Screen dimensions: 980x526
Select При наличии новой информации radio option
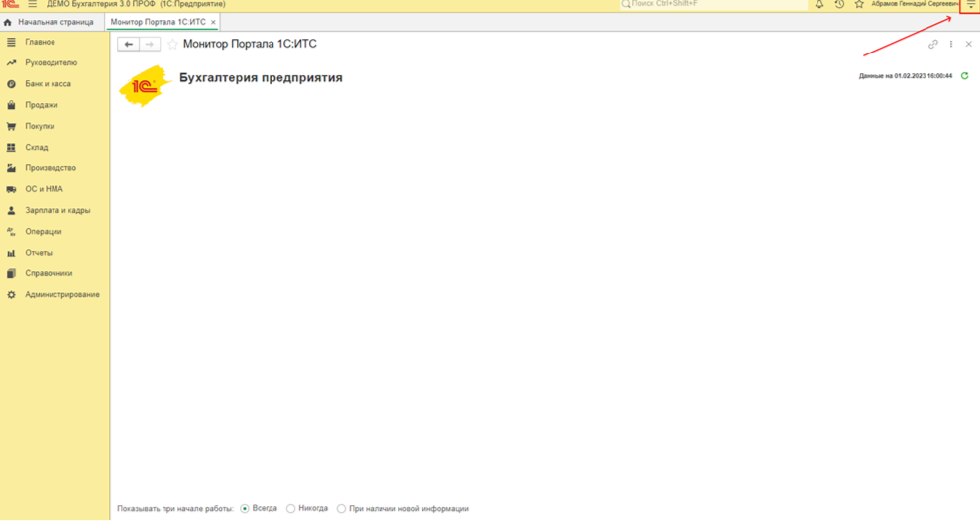tap(341, 508)
